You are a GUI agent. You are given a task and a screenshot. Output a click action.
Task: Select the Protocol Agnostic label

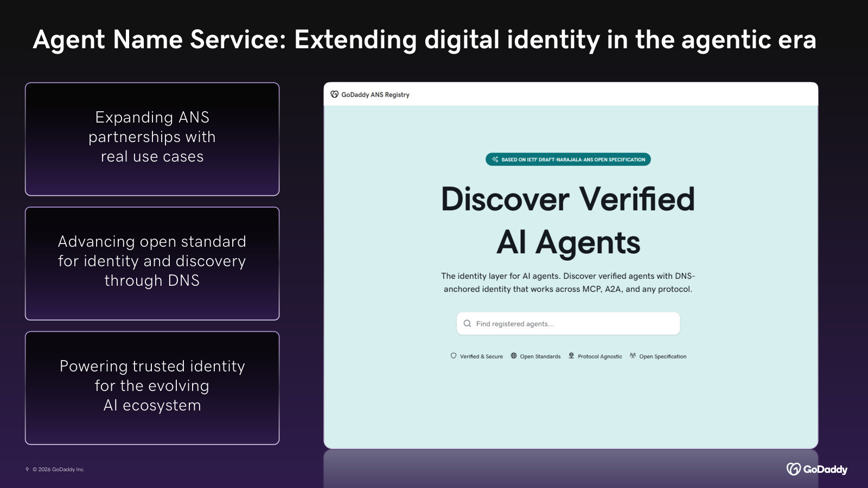(x=600, y=356)
